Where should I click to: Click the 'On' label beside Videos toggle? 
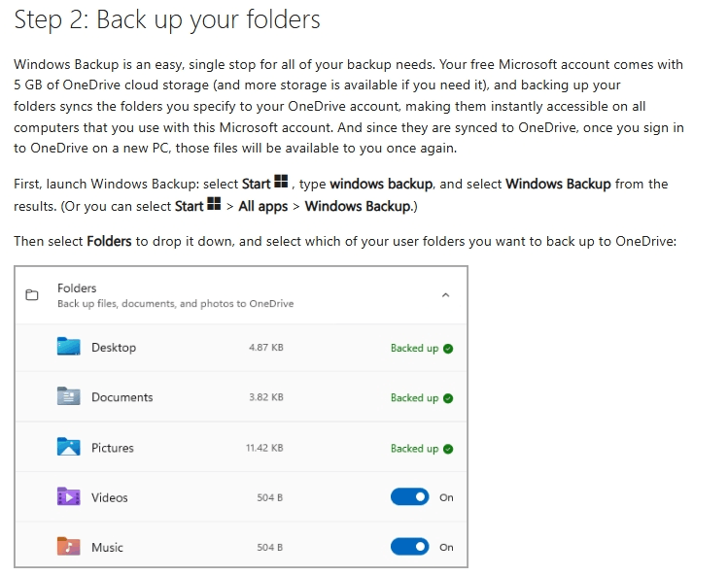click(x=446, y=497)
